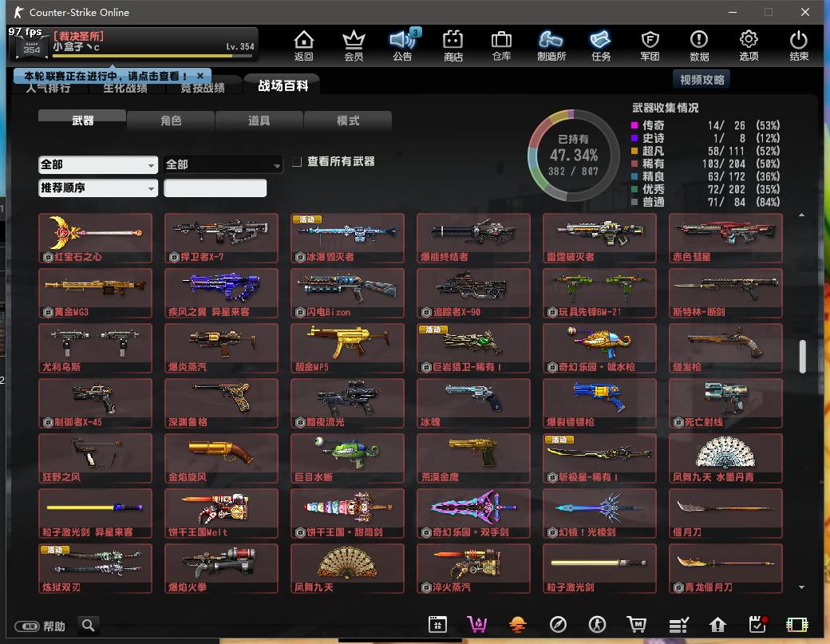
Task: Click the league notification message text
Action: [105, 76]
